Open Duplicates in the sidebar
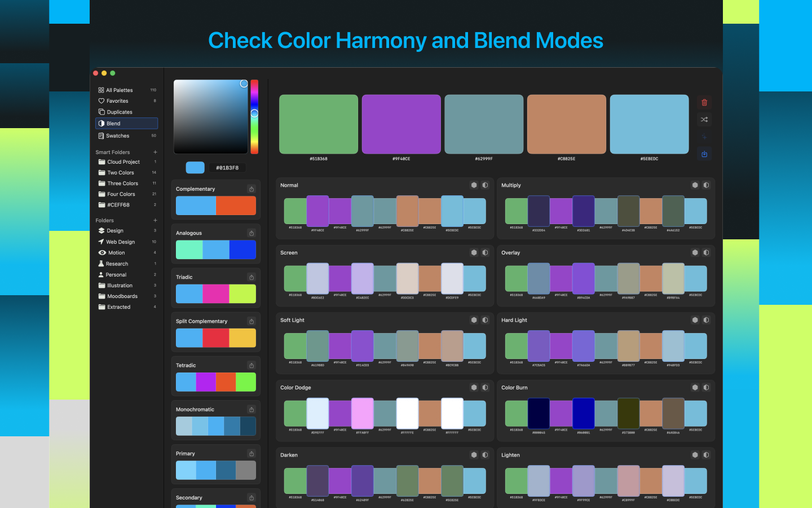Screen dimensions: 812x508 [119, 112]
